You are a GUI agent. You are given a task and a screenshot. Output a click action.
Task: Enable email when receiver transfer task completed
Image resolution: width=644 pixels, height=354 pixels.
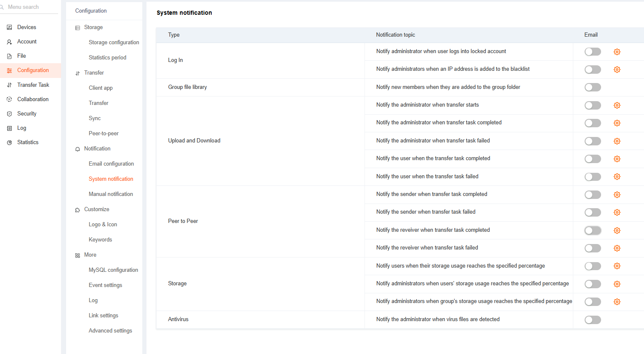tap(592, 231)
